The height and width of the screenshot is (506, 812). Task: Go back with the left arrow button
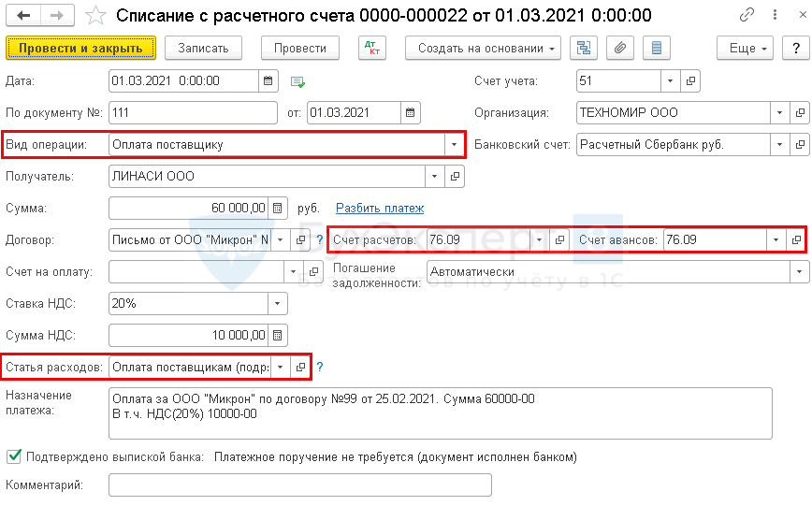click(x=23, y=16)
